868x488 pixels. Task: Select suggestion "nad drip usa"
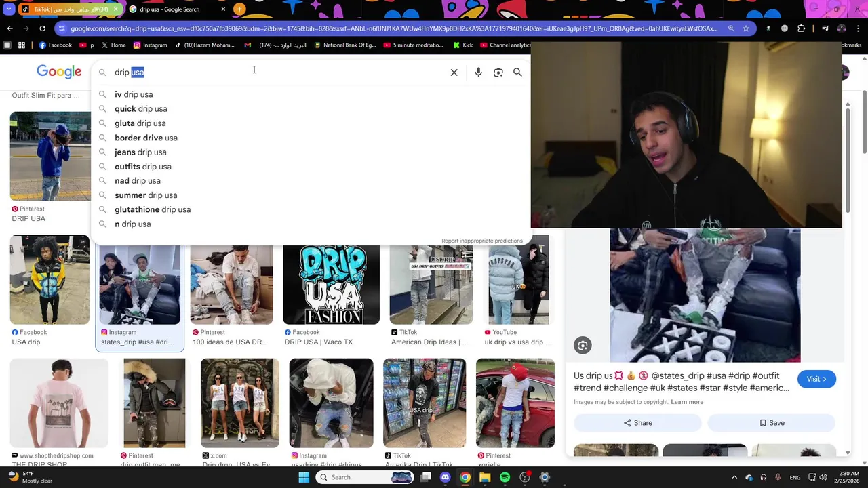click(x=138, y=181)
